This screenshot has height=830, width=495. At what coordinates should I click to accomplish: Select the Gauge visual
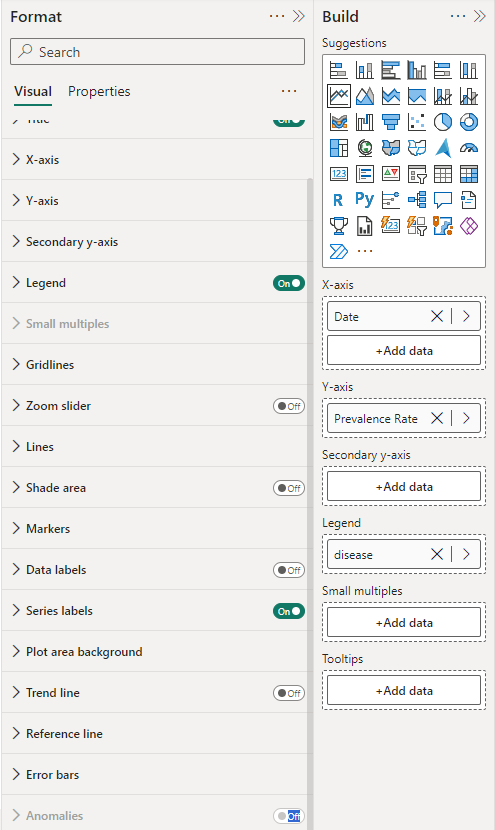469,148
